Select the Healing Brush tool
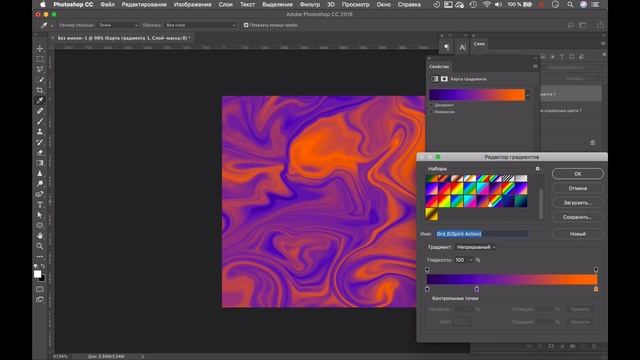Image resolution: width=640 pixels, height=360 pixels. click(x=40, y=111)
